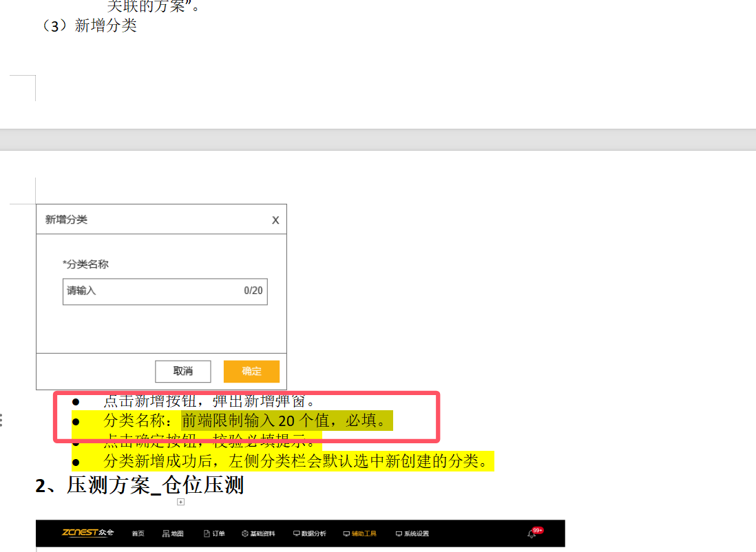756x552 pixels.
Task: Open the 基础资料 nav item
Action: pos(258,533)
